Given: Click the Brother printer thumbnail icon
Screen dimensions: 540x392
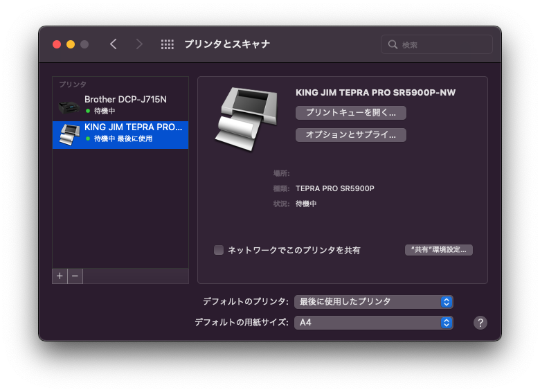Looking at the screenshot, I should click(69, 107).
